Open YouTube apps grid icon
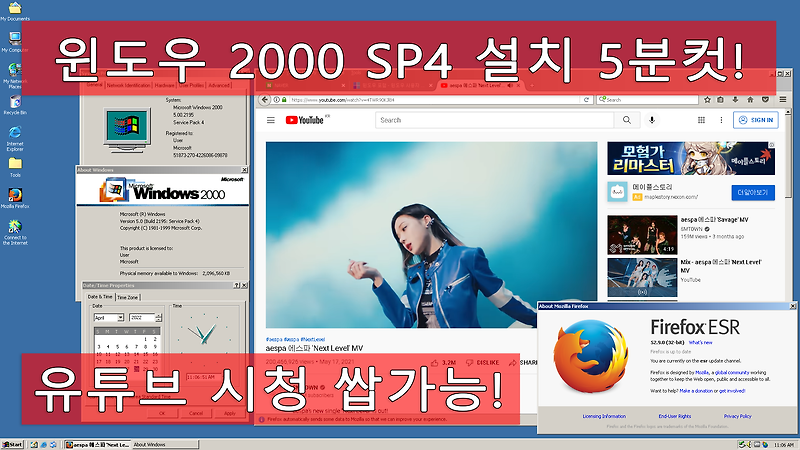 [701, 120]
